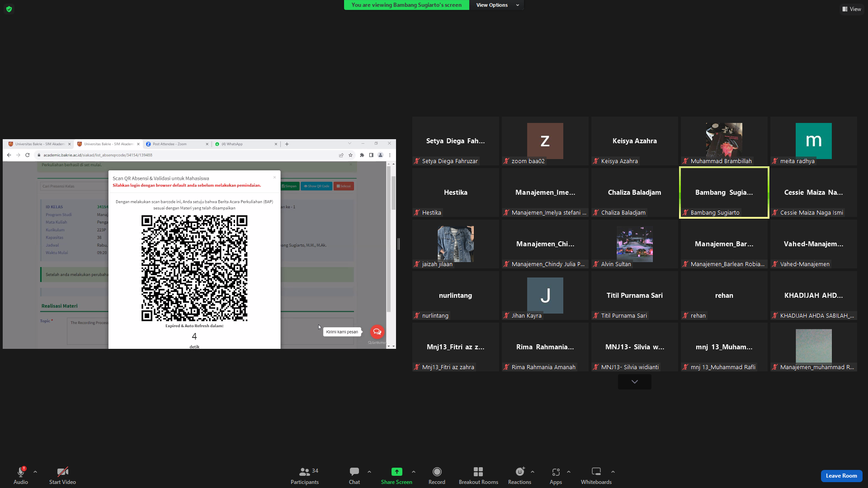
Task: Click the Cari Presensi Kelas search field
Action: pyautogui.click(x=75, y=186)
